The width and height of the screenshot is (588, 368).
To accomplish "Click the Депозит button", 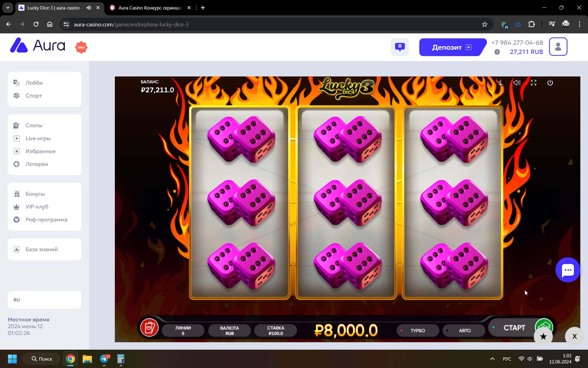I will [452, 47].
